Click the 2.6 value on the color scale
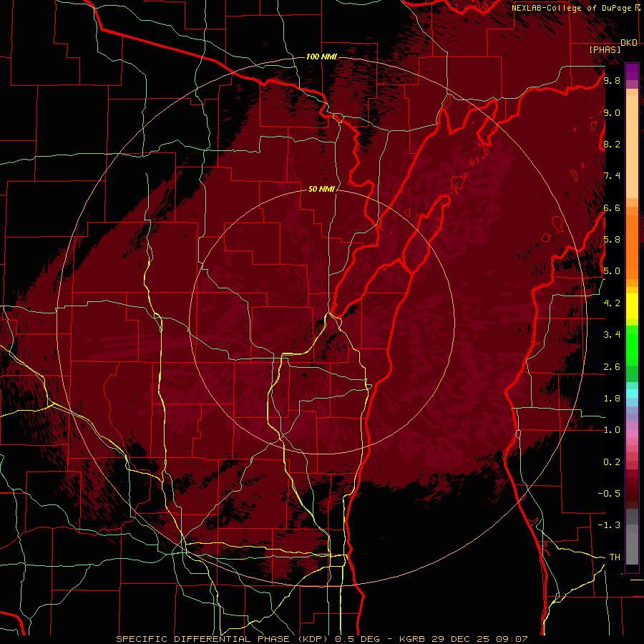The image size is (644, 644). 612,367
